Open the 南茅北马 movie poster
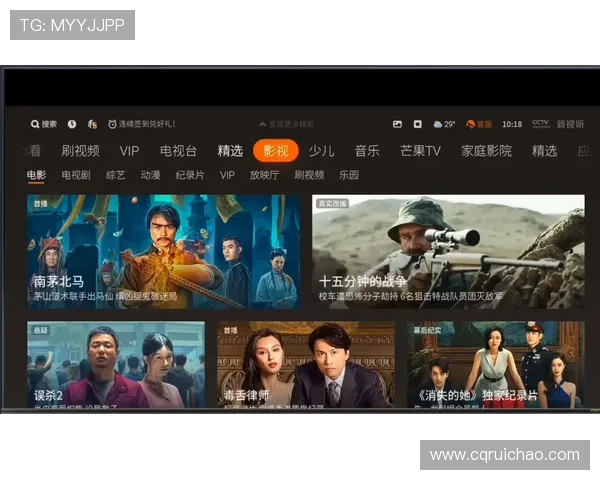This screenshot has height=480, width=600. click(x=164, y=251)
